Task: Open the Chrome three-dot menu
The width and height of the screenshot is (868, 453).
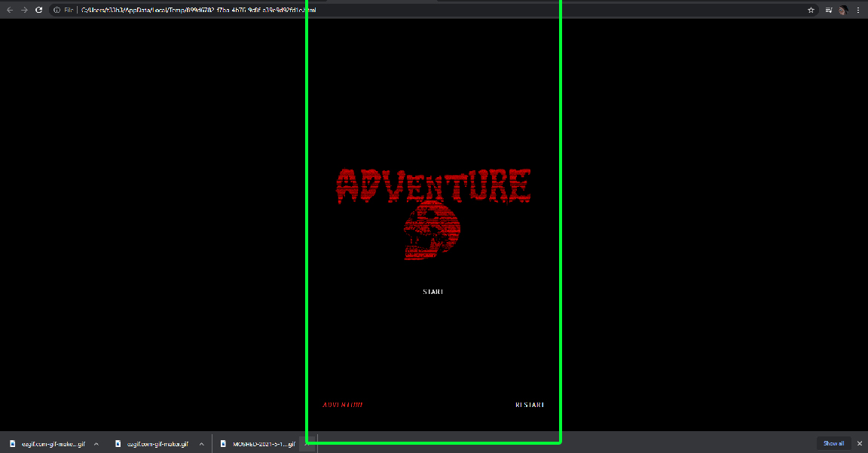Action: 858,10
